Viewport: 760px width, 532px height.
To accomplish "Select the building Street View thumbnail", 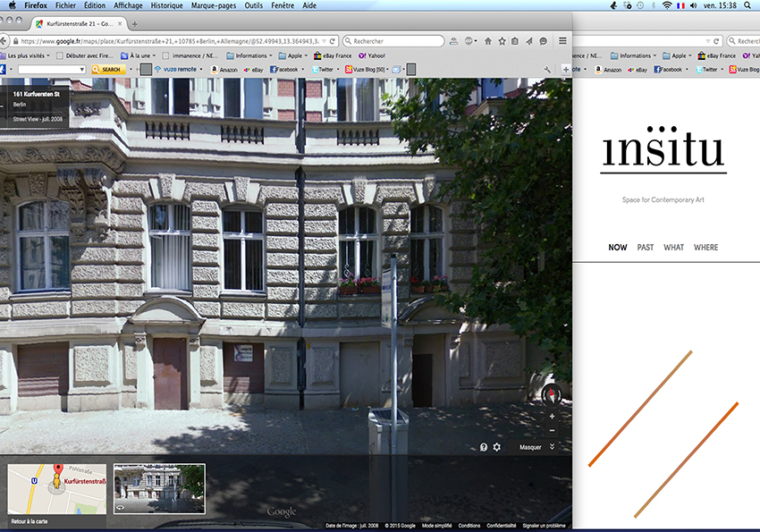I will click(x=159, y=488).
